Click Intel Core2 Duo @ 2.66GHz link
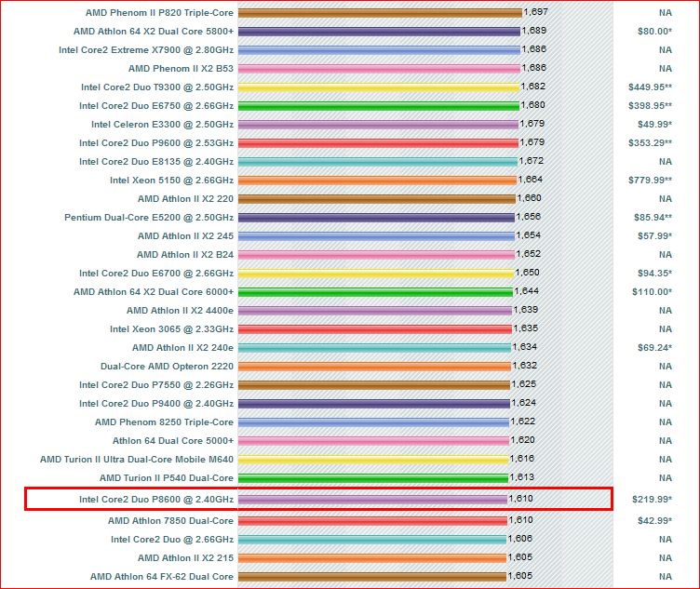Image resolution: width=700 pixels, height=589 pixels. (172, 540)
